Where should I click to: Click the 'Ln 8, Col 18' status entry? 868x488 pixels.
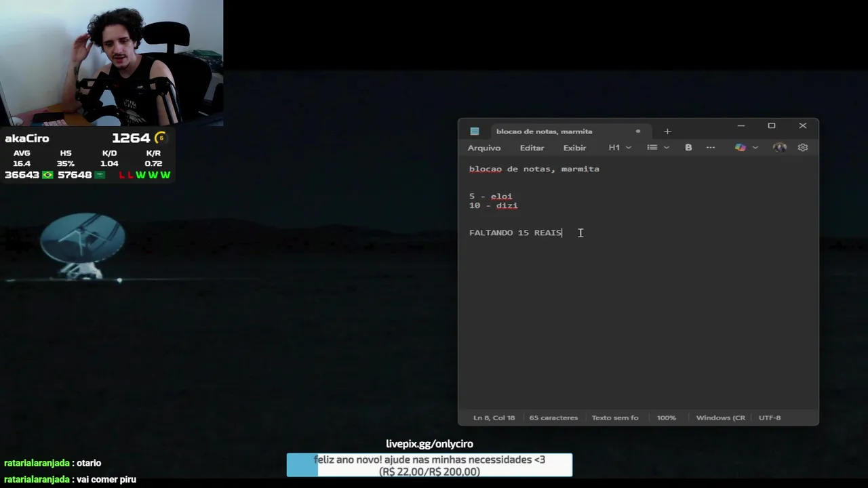tap(494, 418)
